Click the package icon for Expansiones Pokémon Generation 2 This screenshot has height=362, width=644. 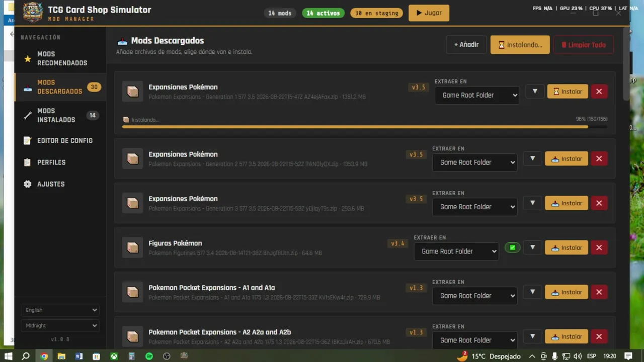point(132,159)
